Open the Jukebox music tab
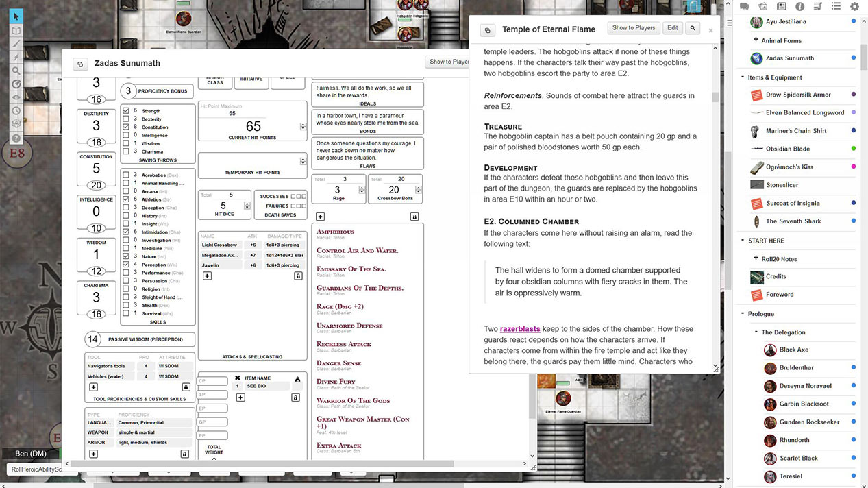 (818, 6)
